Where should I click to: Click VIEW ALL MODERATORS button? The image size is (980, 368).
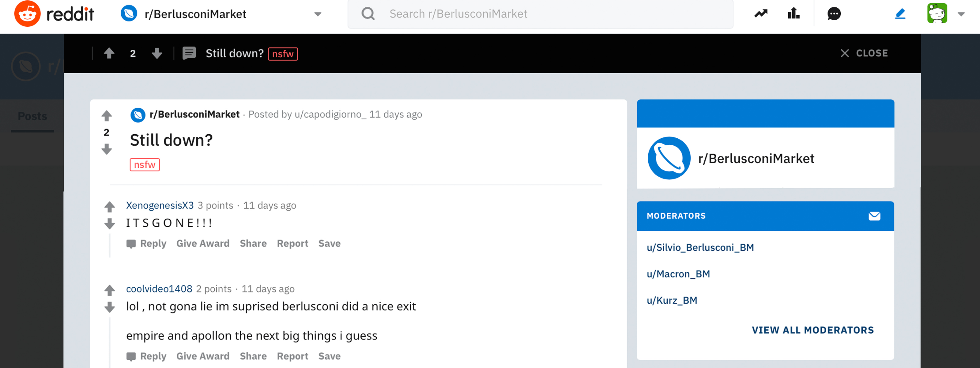point(813,330)
